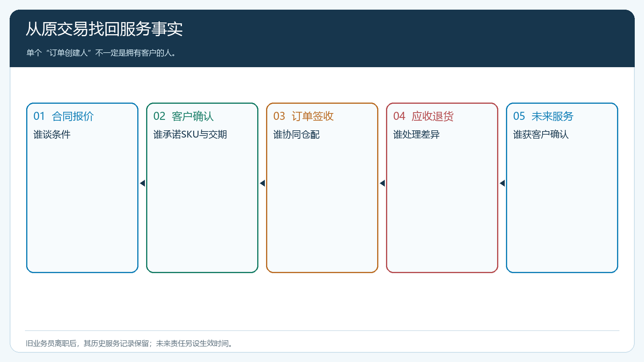Click the arrow between cards 02 and 03
The width and height of the screenshot is (644, 362).
click(262, 183)
